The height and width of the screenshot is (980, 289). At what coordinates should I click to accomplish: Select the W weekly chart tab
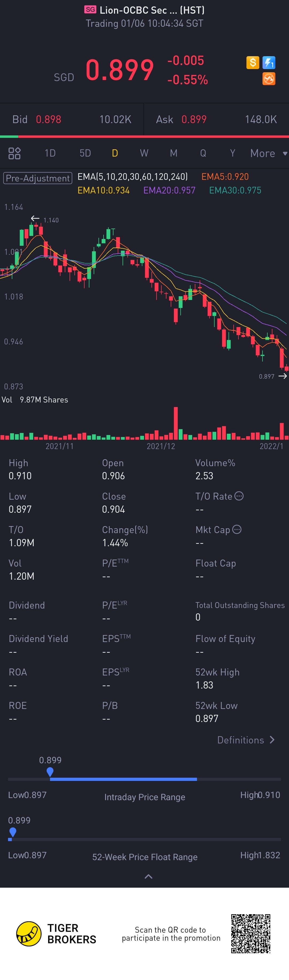pyautogui.click(x=144, y=153)
